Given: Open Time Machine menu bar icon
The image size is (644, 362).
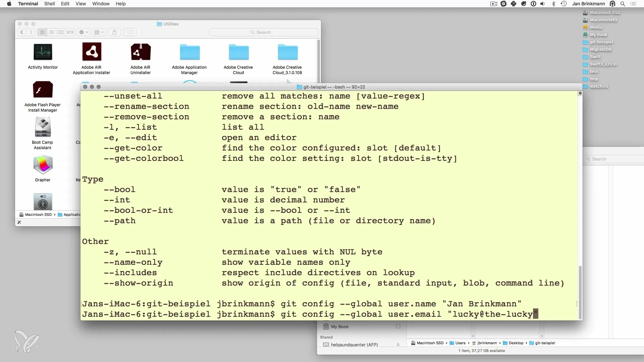Looking at the screenshot, I should point(564,4).
